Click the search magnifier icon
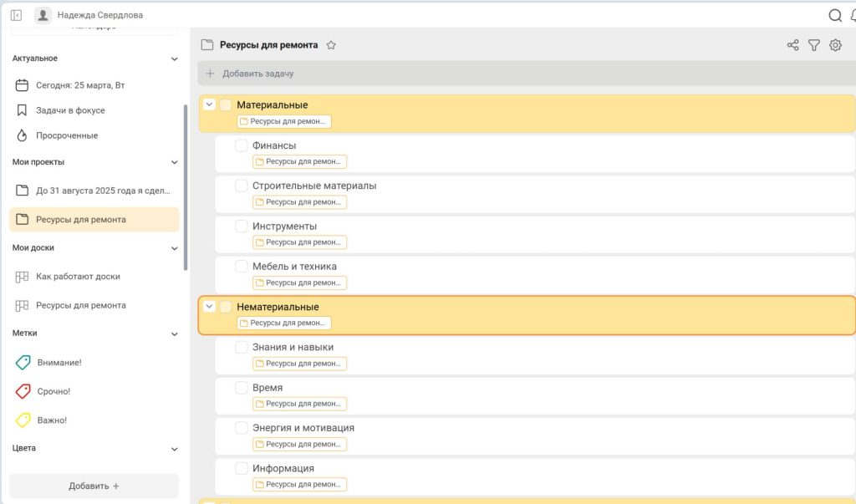This screenshot has width=856, height=504. click(x=834, y=15)
